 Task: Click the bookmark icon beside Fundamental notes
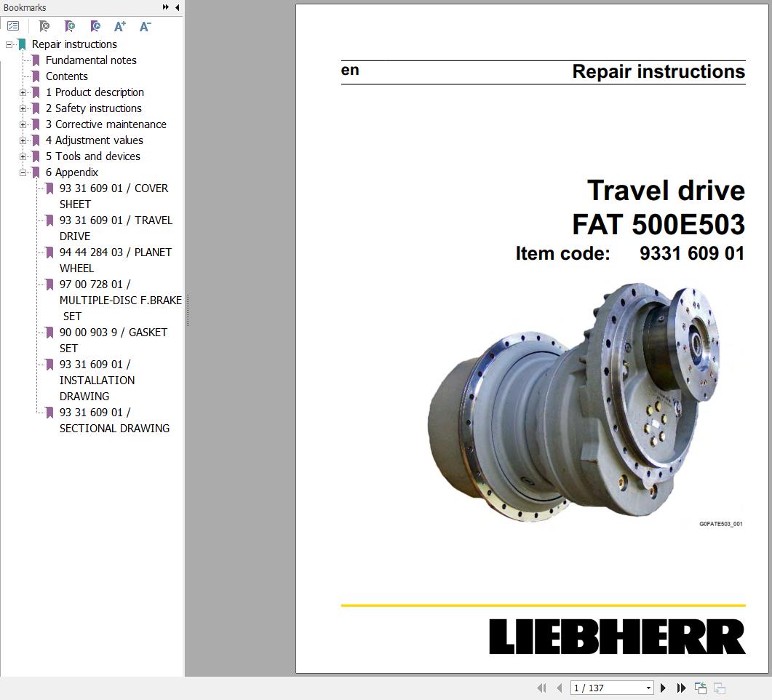click(36, 60)
